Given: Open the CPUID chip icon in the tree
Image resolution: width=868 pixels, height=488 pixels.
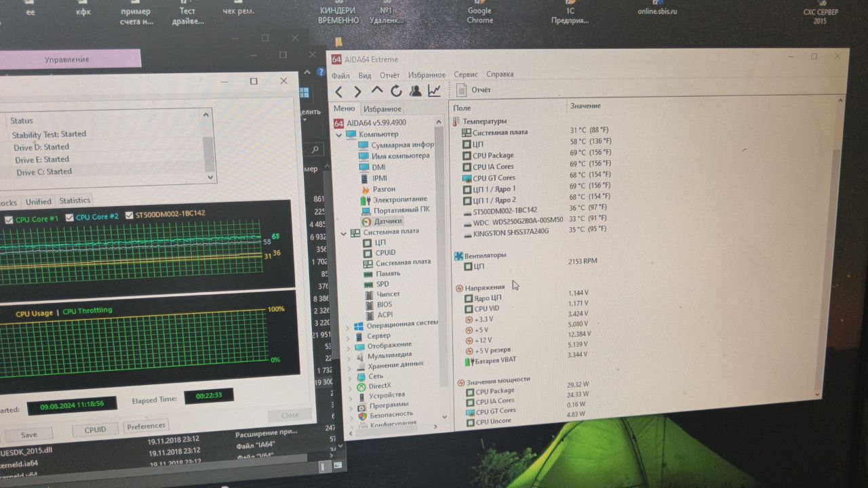Looking at the screenshot, I should pyautogui.click(x=368, y=253).
